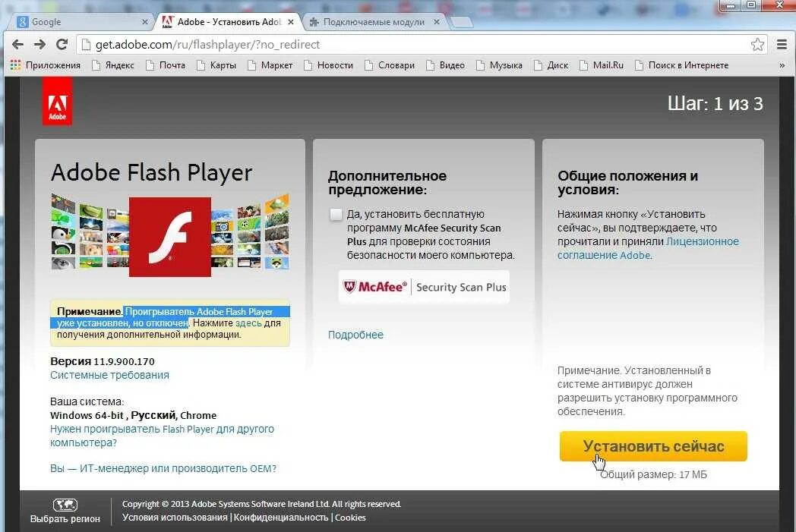Open the Карты bookmark

click(216, 65)
